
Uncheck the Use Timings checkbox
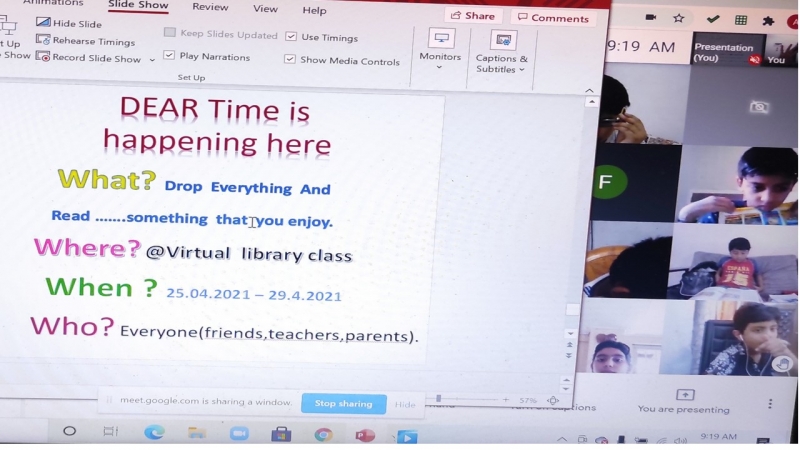click(x=291, y=37)
